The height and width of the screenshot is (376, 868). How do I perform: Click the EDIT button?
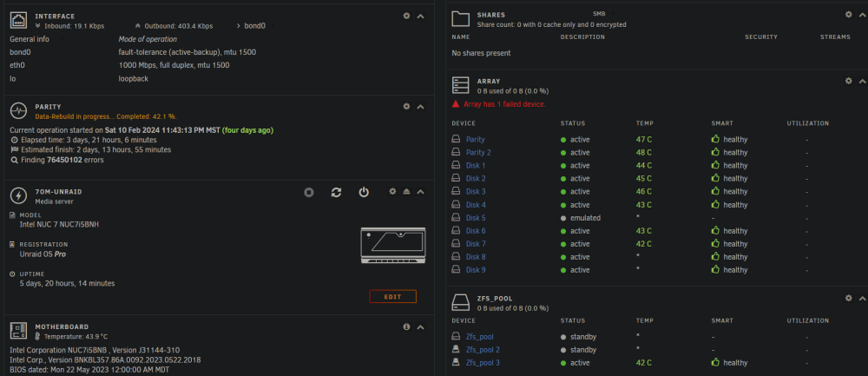pos(392,297)
